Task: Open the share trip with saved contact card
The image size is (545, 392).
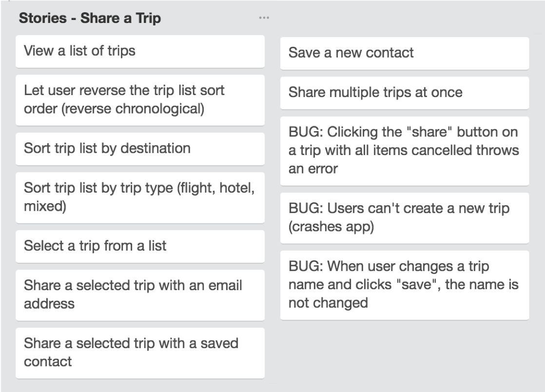Action: 140,353
